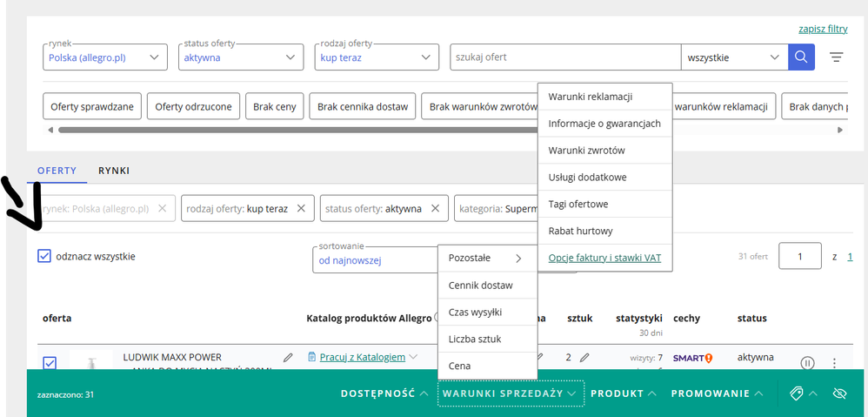The height and width of the screenshot is (417, 868).
Task: Click the pencil icon next to the offer title
Action: (x=288, y=357)
